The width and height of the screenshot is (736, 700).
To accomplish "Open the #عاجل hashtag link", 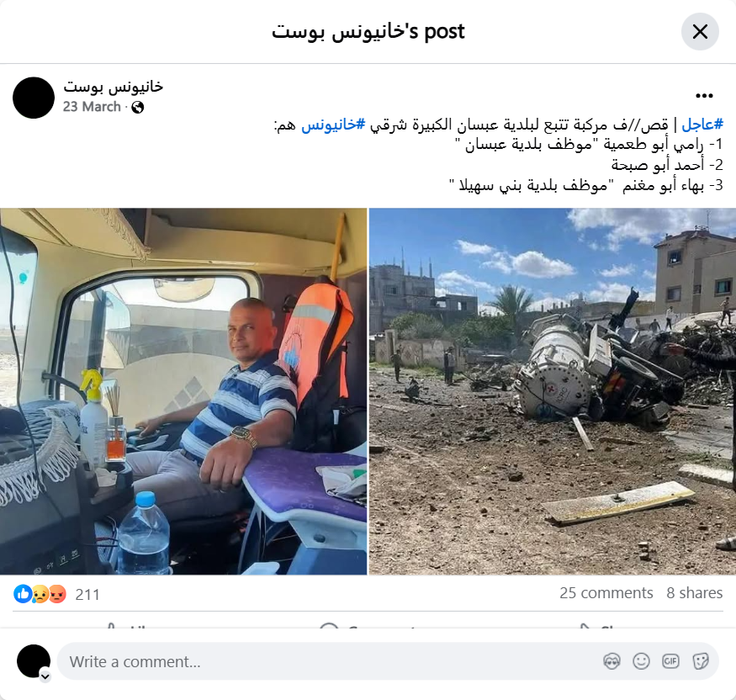I will coord(702,125).
